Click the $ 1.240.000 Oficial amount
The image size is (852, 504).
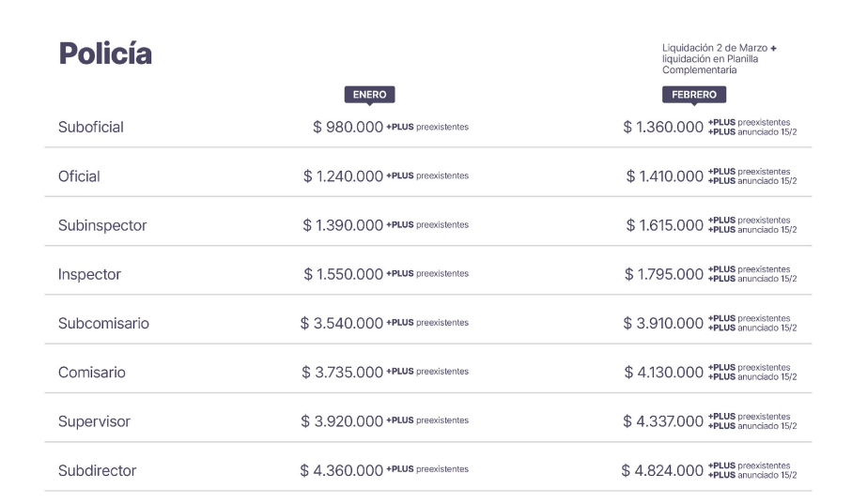point(343,176)
